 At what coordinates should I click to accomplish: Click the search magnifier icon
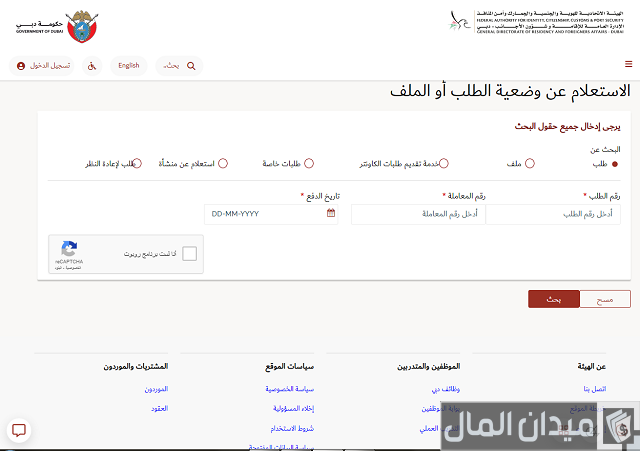point(191,66)
